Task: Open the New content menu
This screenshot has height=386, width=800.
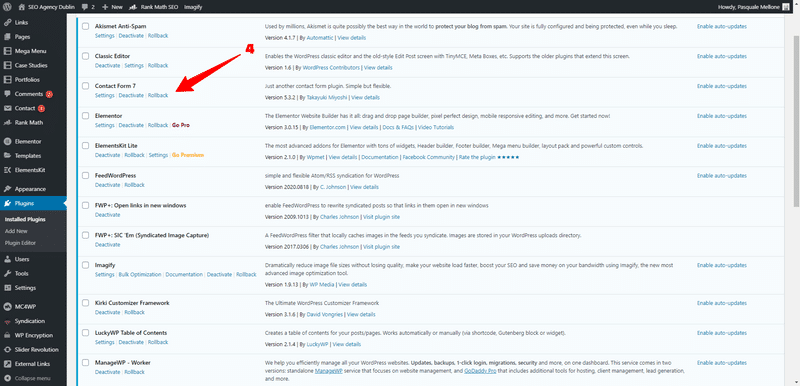Action: 112,7
